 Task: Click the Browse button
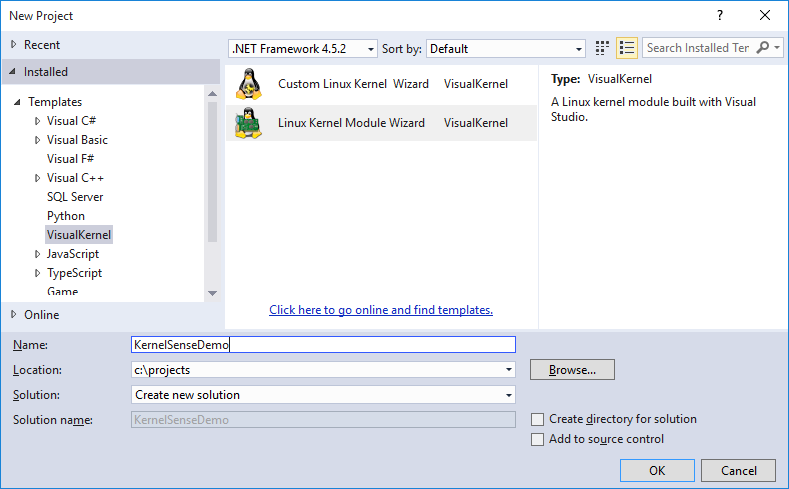click(x=572, y=370)
